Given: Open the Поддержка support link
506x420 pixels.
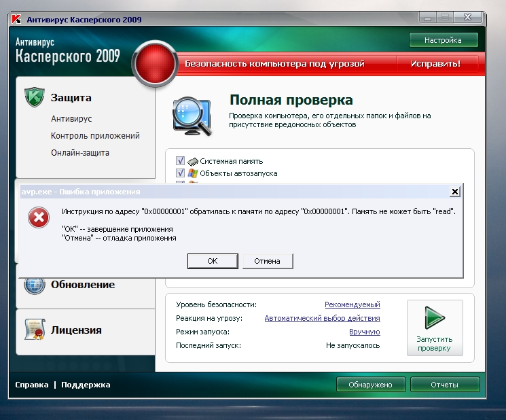Looking at the screenshot, I should (86, 385).
